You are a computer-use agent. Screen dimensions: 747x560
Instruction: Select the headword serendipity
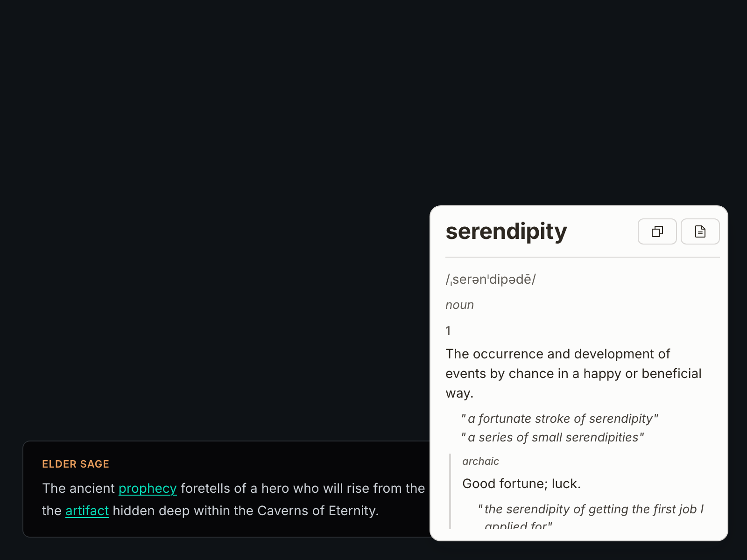506,231
